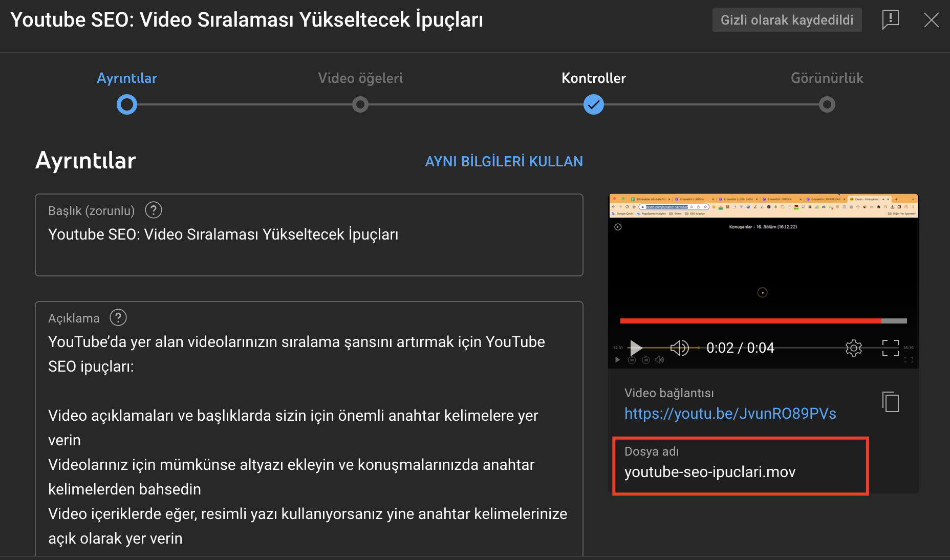Open the youtu.be/JvunRO89PVs video link
950x560 pixels.
(x=730, y=414)
